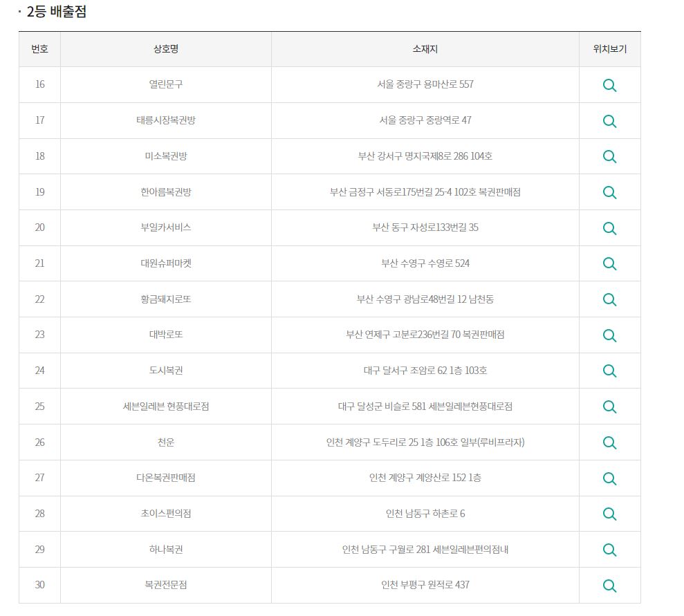The image size is (684, 616).
Task: Select store name 다온복권판매점
Action: (166, 477)
